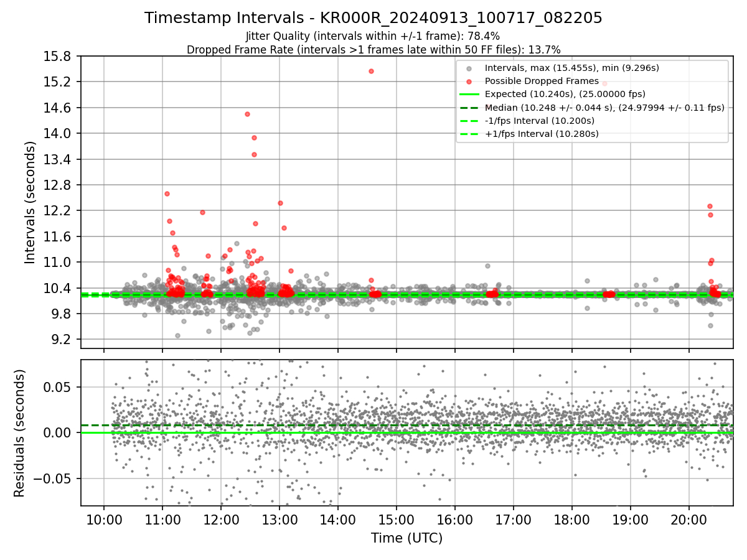Click the highest red outlier point near 15.455s
Image resolution: width=747 pixels, height=560 pixels.
(371, 71)
